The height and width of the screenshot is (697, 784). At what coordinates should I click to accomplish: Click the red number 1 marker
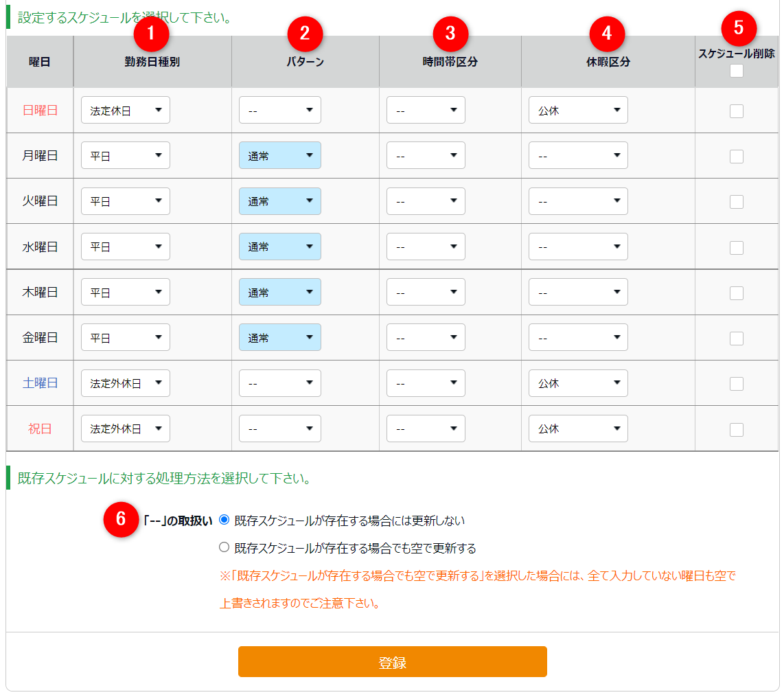pyautogui.click(x=152, y=32)
